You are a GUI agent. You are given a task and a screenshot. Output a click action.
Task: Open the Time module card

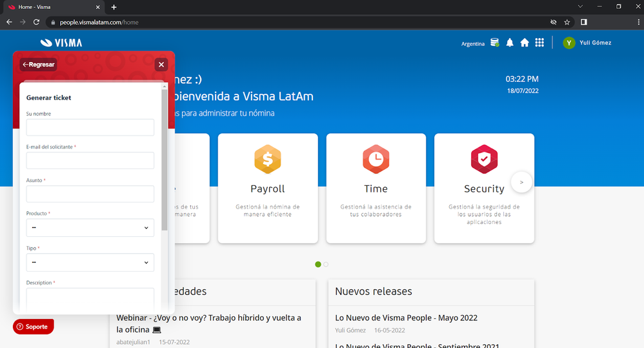pos(376,188)
